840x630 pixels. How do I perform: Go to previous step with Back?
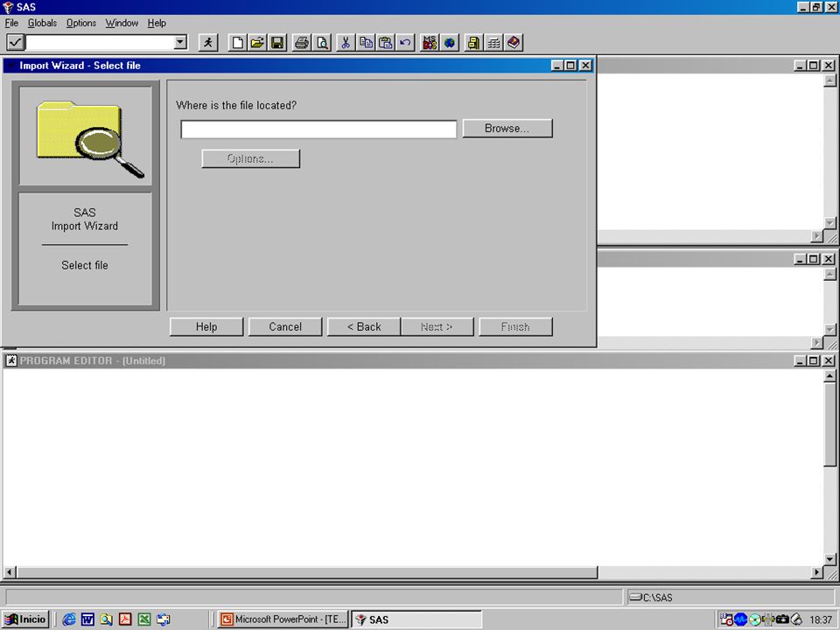[x=364, y=326]
